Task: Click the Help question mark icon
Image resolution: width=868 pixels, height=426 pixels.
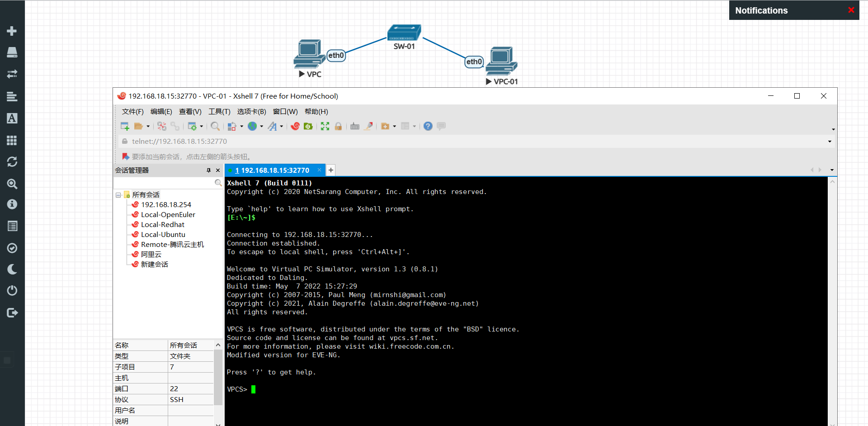Action: [428, 126]
